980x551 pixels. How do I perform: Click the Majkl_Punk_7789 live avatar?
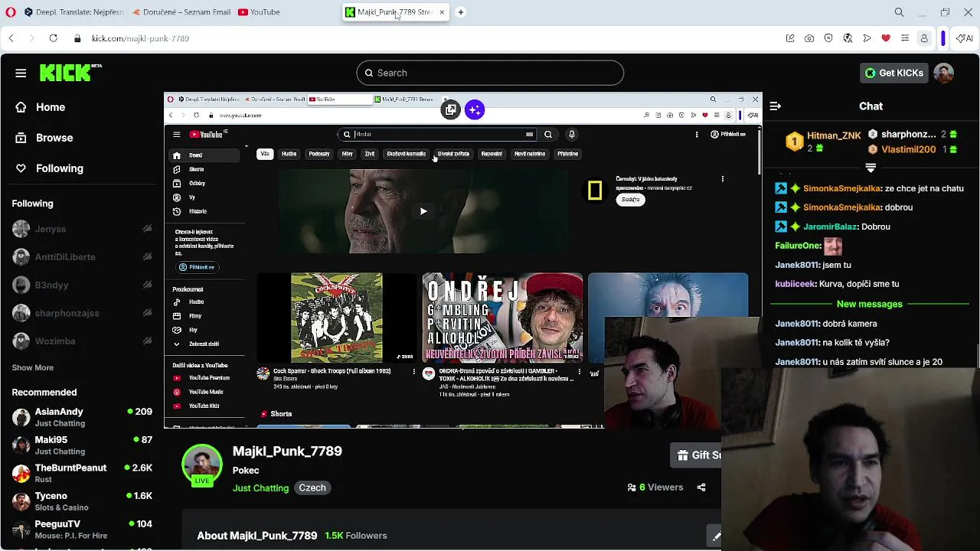pyautogui.click(x=202, y=465)
